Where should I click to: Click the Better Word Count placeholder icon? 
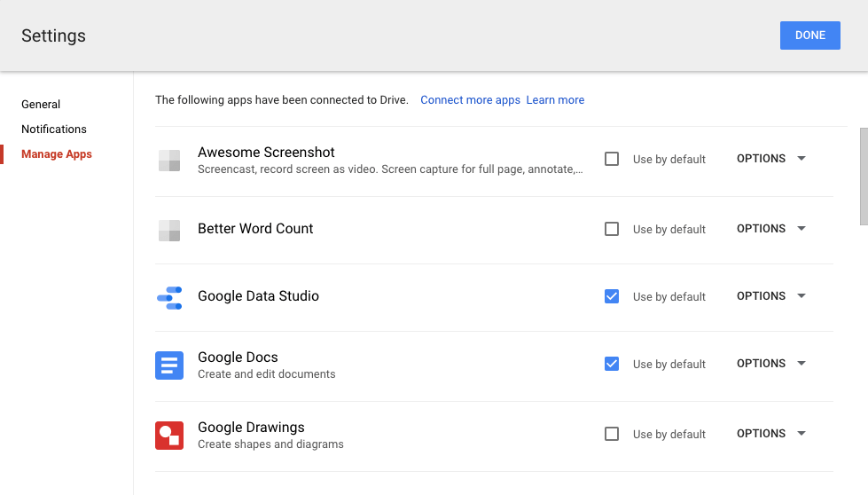[169, 231]
